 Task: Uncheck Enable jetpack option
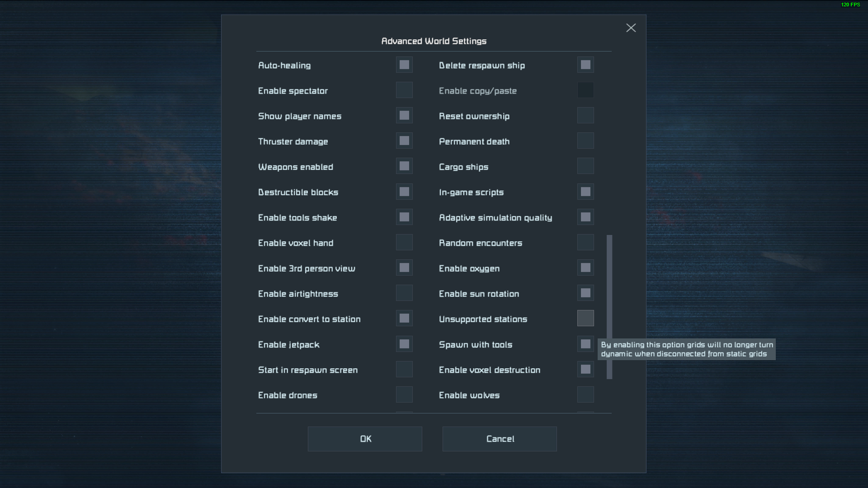[404, 344]
